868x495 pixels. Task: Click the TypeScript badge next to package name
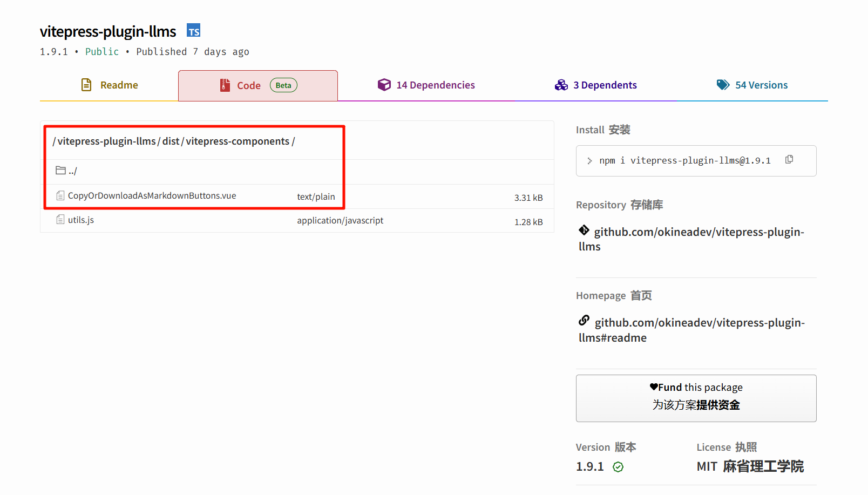(193, 31)
